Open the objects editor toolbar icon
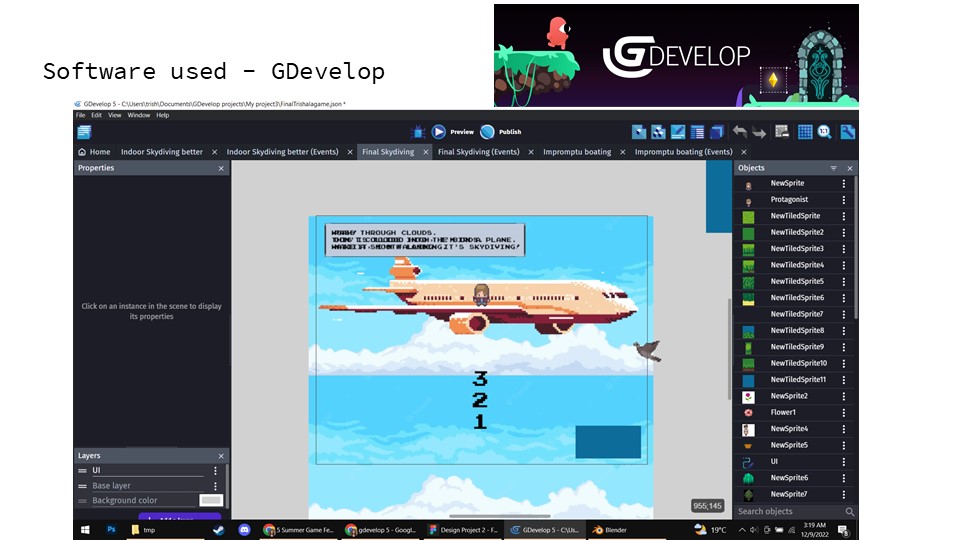This screenshot has height=540, width=960. (x=639, y=132)
